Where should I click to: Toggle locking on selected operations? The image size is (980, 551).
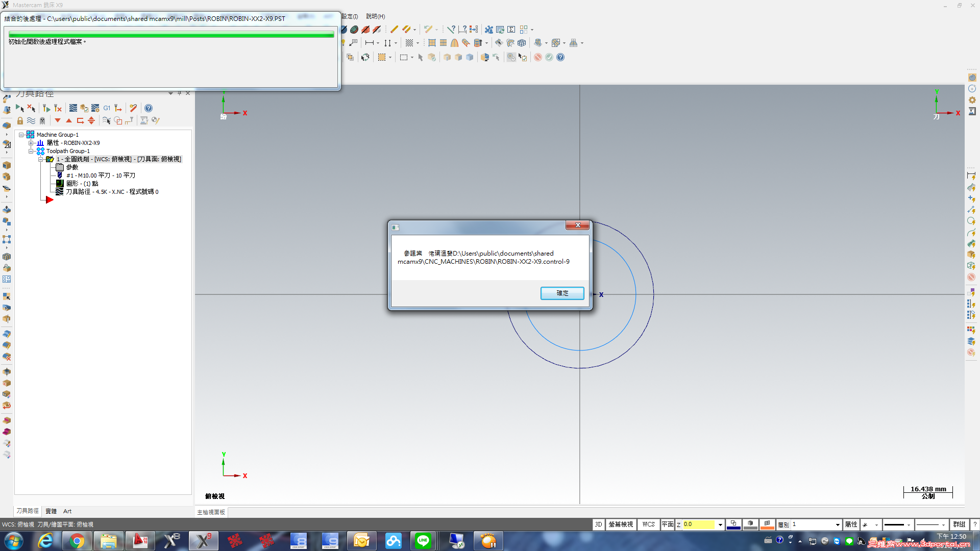20,121
